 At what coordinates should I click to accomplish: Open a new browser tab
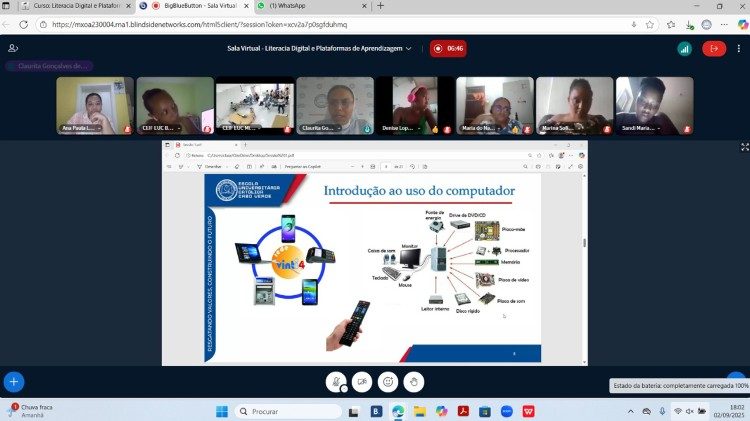click(x=380, y=6)
